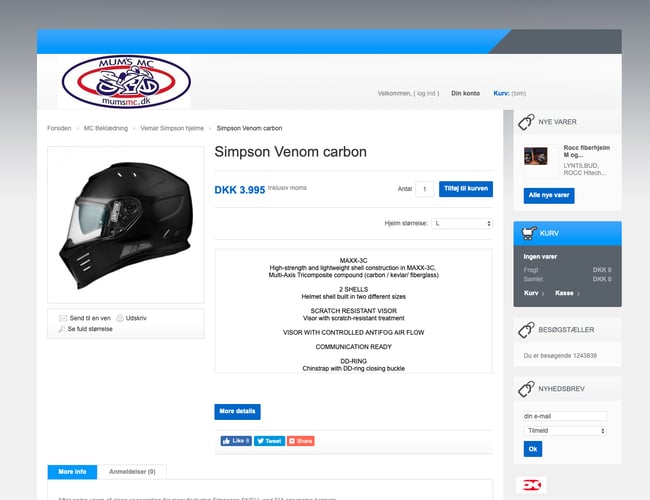Screen dimensions: 650x500
Task: Click Se fuld størrelse
Action: [90, 329]
